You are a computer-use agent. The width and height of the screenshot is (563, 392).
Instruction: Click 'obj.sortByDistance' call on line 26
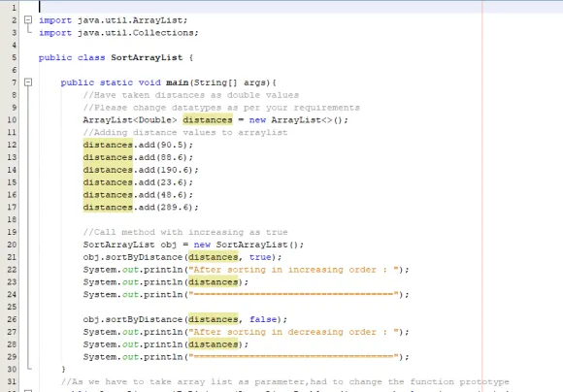coord(133,319)
